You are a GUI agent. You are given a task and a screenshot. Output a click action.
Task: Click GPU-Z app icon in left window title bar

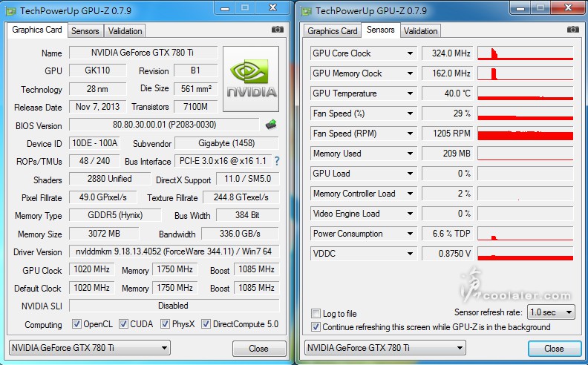coord(11,11)
